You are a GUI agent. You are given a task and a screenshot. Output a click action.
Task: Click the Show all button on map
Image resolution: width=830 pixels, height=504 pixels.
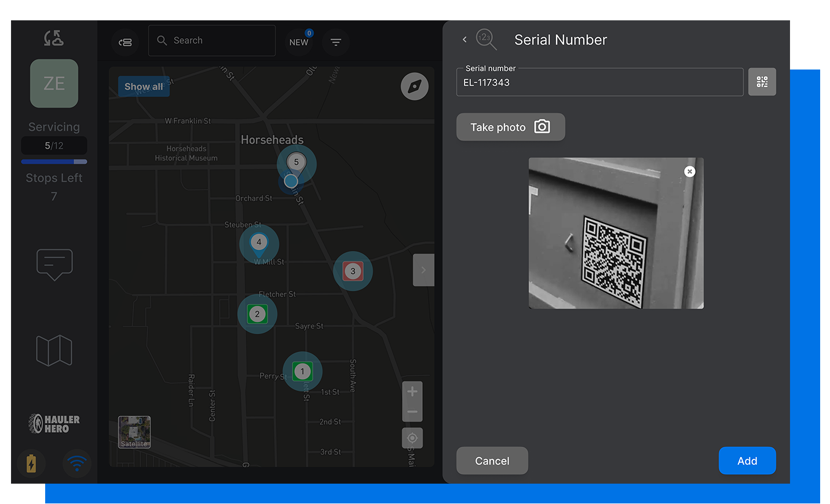pyautogui.click(x=144, y=86)
